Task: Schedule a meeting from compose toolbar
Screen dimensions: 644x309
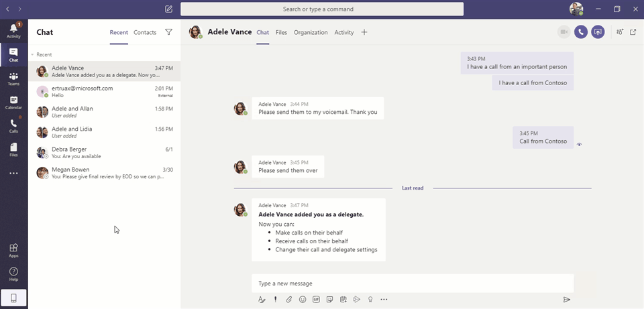Action: point(343,300)
